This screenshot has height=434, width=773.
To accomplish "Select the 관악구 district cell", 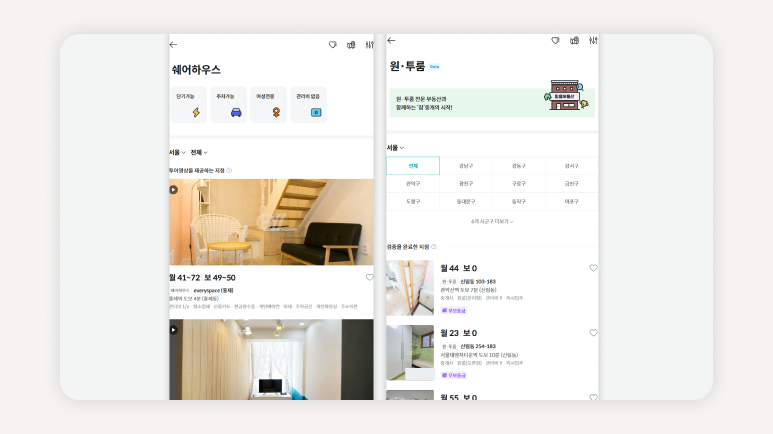I will (x=413, y=183).
